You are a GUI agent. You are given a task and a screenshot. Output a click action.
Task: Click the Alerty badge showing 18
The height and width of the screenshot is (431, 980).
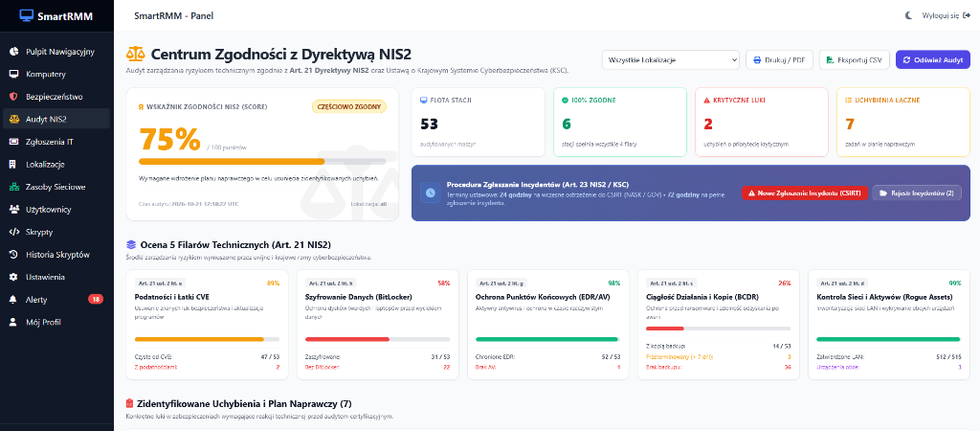pos(96,300)
